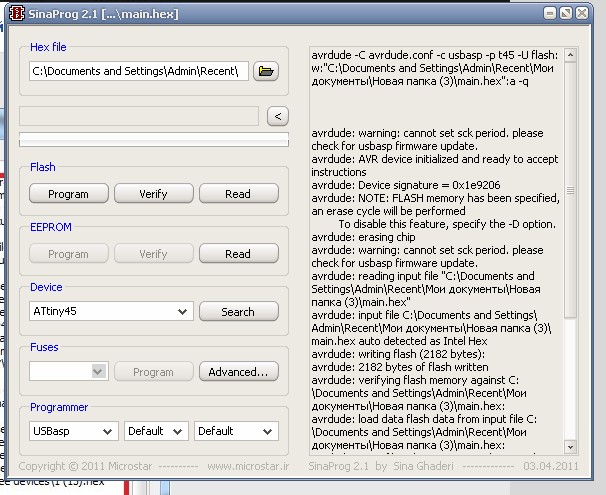The width and height of the screenshot is (606, 495).
Task: Open the USBasp programmer dropdown
Action: click(x=73, y=431)
